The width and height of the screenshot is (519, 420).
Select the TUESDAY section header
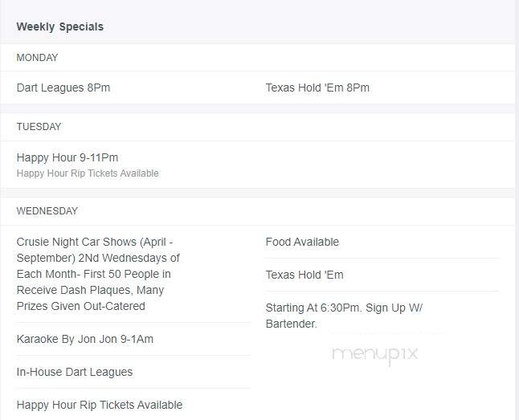click(39, 127)
